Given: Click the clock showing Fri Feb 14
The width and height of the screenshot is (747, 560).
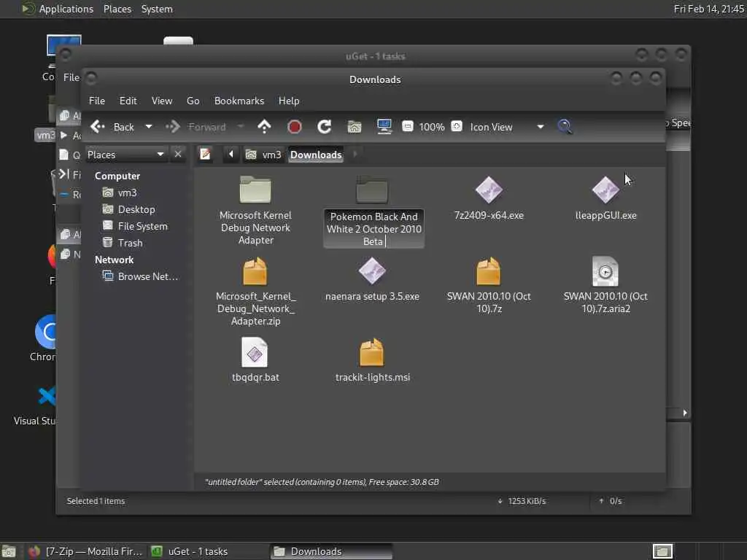Looking at the screenshot, I should (x=709, y=9).
